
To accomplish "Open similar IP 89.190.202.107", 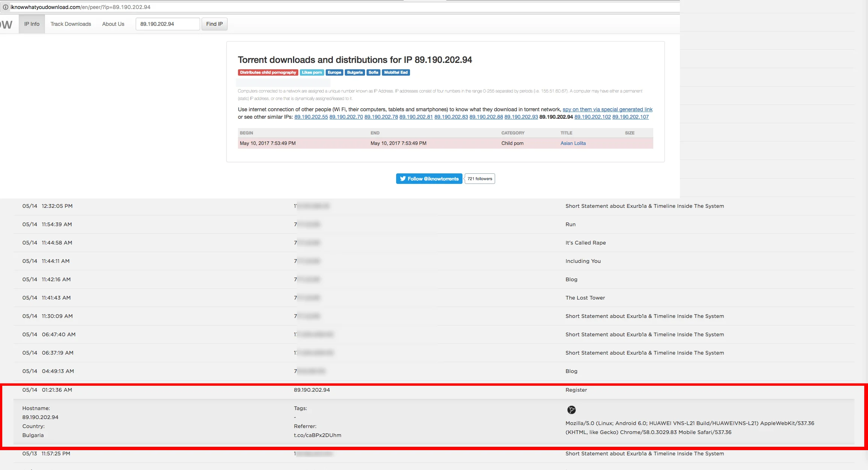I will (630, 117).
